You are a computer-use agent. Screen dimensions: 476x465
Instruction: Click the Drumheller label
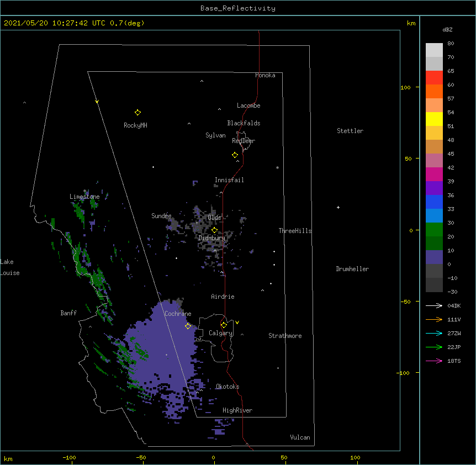coord(352,269)
